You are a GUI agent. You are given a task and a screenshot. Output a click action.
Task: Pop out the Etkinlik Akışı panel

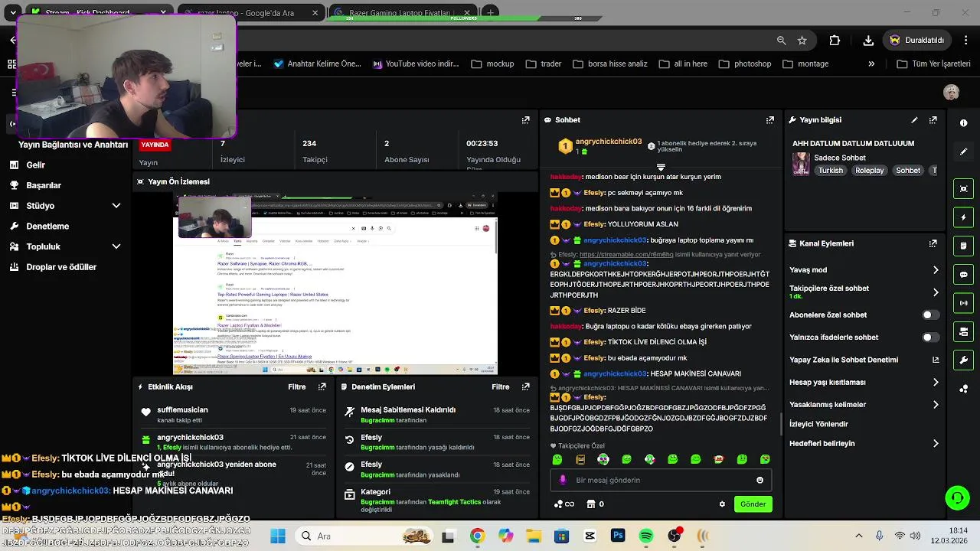(x=322, y=387)
